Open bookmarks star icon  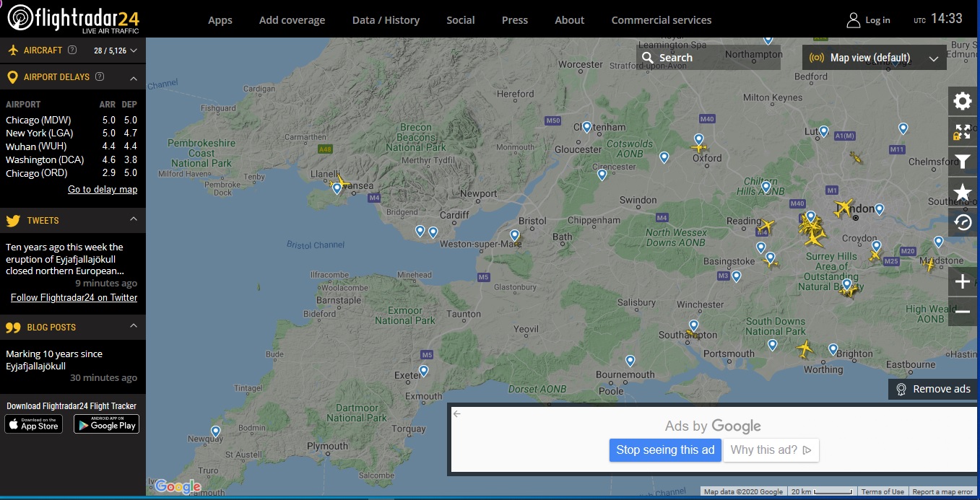[x=962, y=192]
